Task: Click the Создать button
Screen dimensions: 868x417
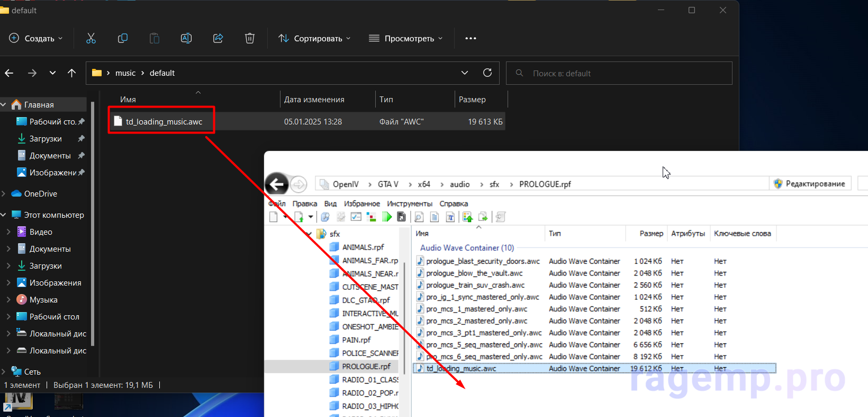Action: pyautogui.click(x=36, y=38)
